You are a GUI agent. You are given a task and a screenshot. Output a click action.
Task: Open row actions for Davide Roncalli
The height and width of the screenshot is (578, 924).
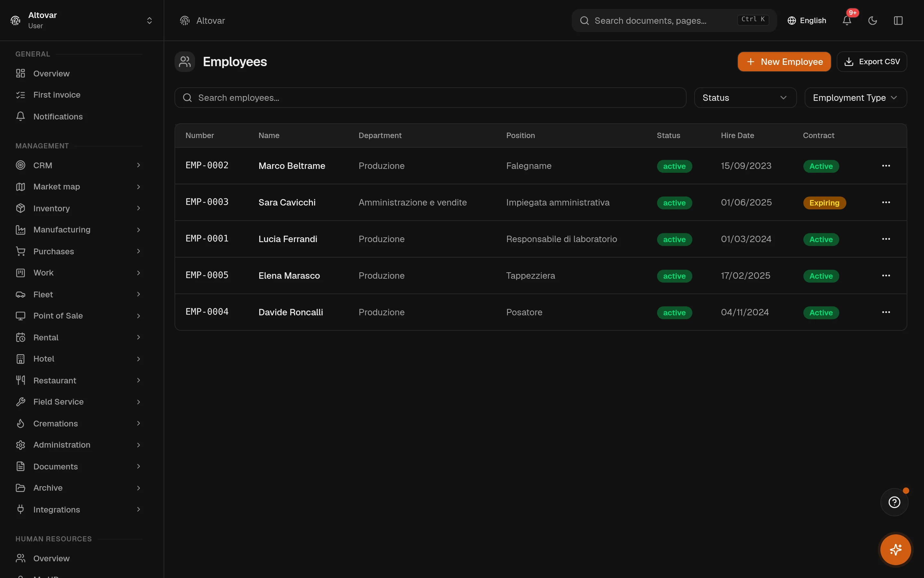point(886,312)
